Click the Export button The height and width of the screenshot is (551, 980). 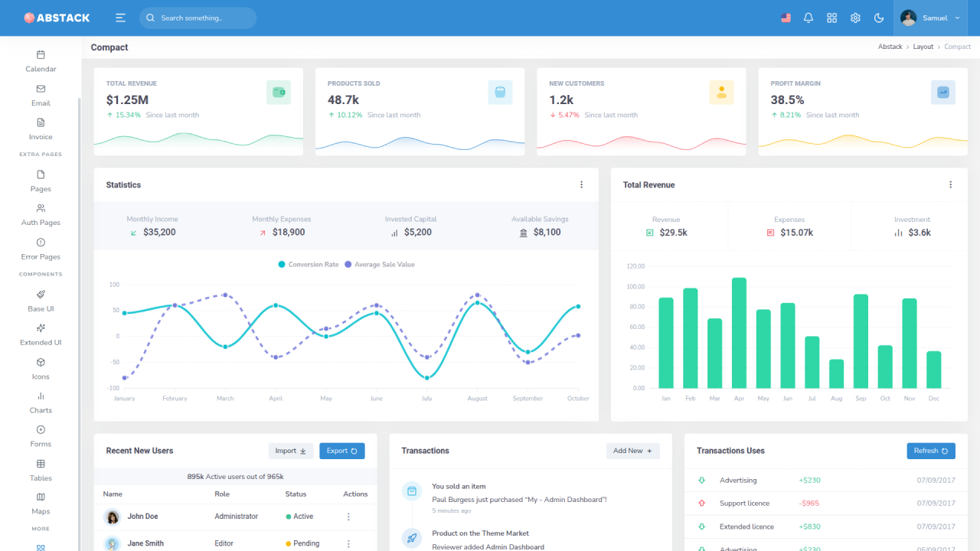coord(342,451)
